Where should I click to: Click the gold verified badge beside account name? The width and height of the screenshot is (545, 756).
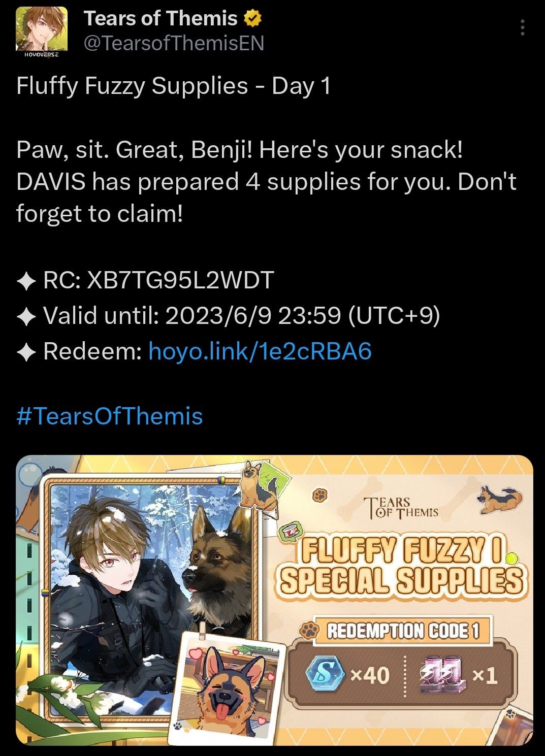click(x=252, y=19)
